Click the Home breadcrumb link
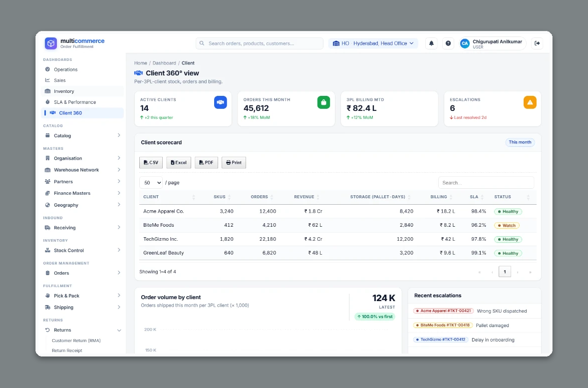This screenshot has height=388, width=588. (141, 63)
